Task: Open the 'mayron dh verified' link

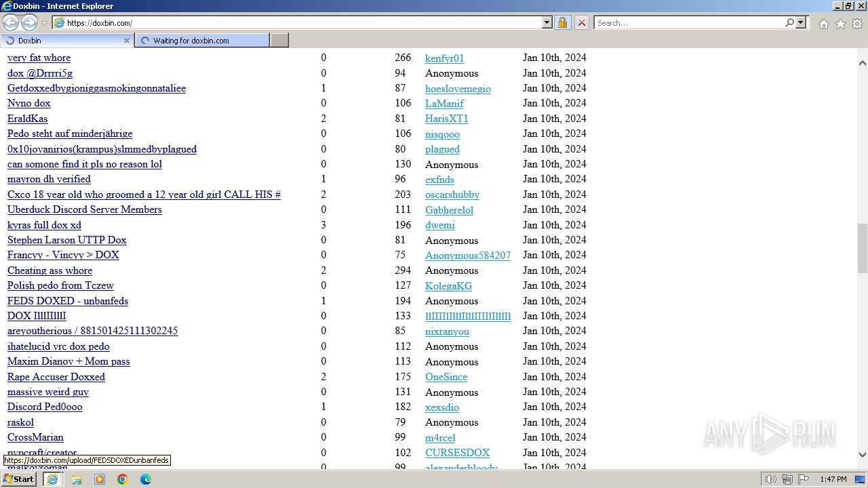Action: (x=49, y=179)
